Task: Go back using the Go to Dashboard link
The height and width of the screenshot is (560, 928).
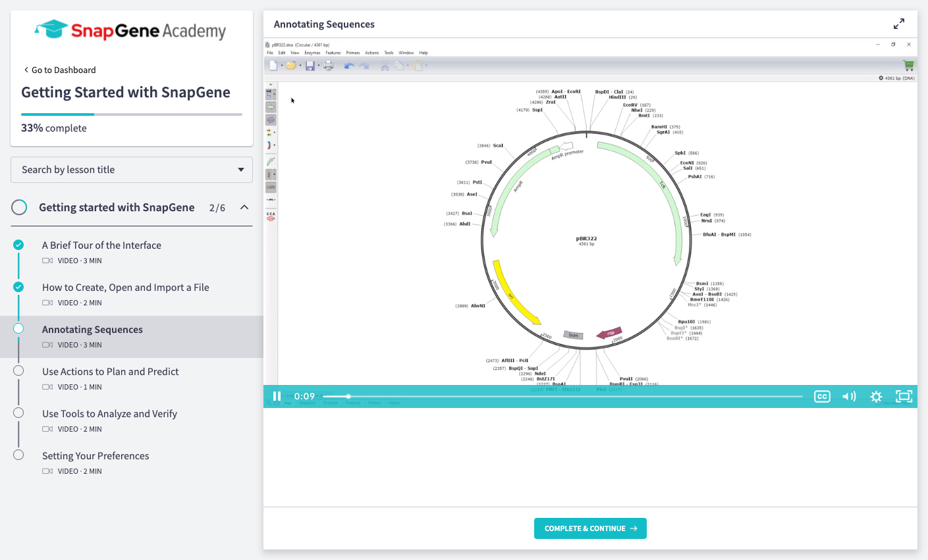Action: [x=59, y=69]
